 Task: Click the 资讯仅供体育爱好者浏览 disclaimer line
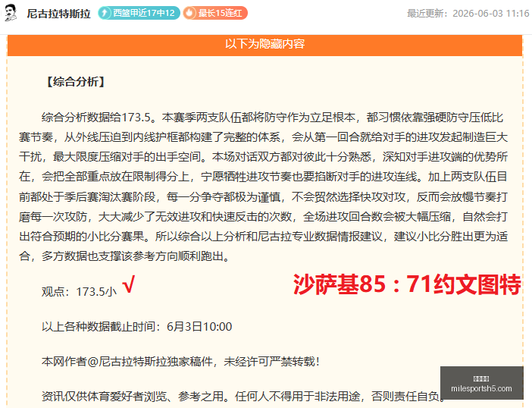coord(243,396)
